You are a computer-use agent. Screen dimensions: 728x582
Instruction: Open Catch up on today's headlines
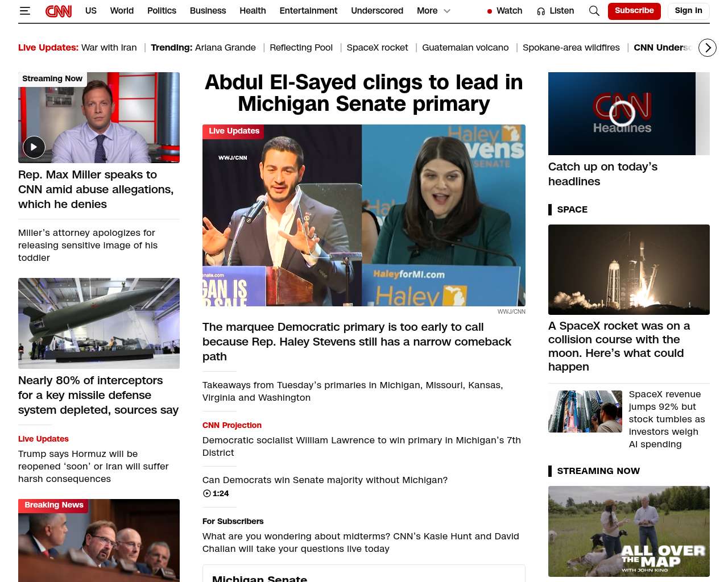(603, 174)
